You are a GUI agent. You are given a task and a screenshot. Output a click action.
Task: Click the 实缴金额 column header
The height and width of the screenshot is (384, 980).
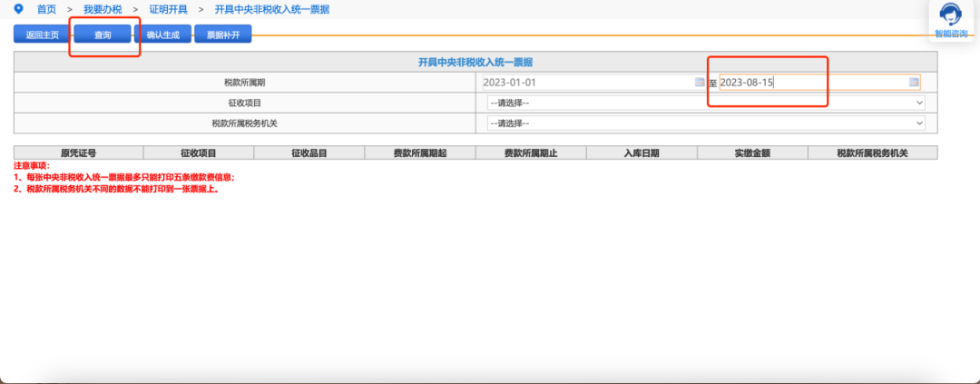tap(752, 153)
